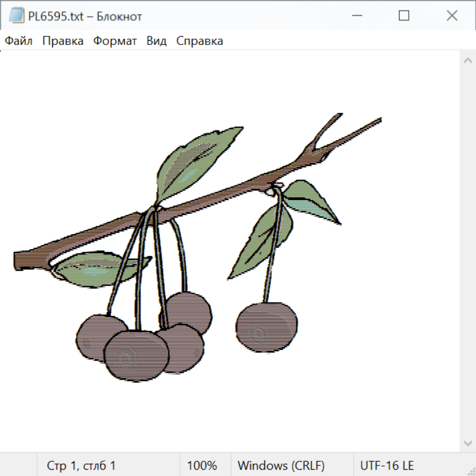Open the Правка menu

62,41
